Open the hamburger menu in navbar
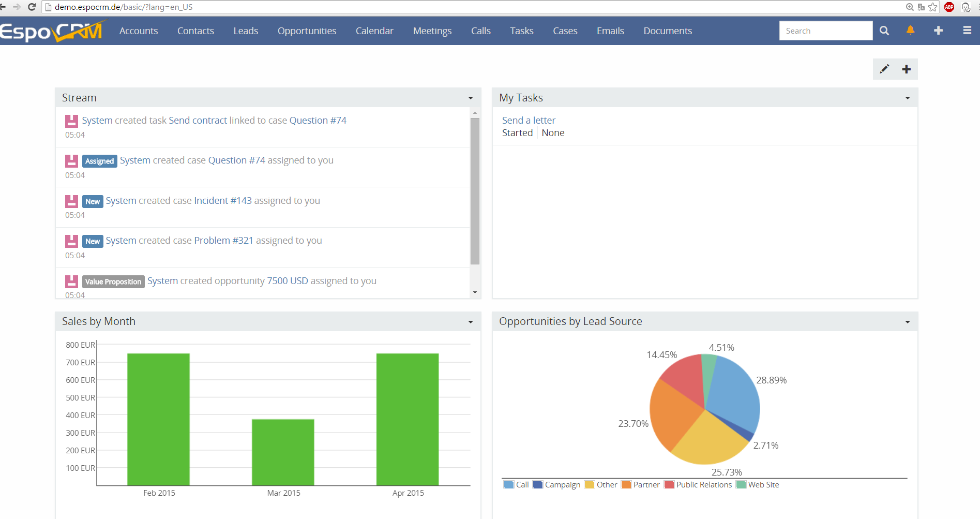 pos(967,31)
